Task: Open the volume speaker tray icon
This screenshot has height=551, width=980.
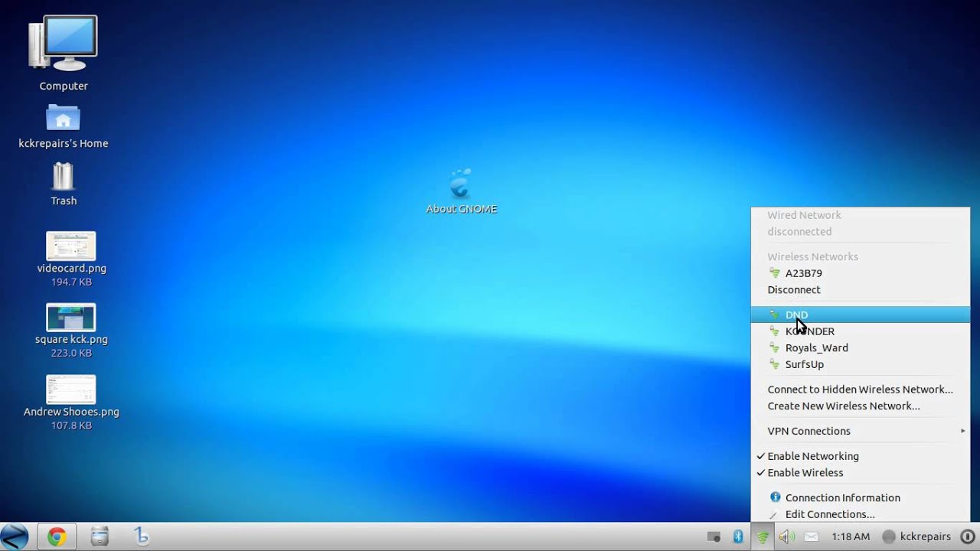Action: click(x=786, y=536)
